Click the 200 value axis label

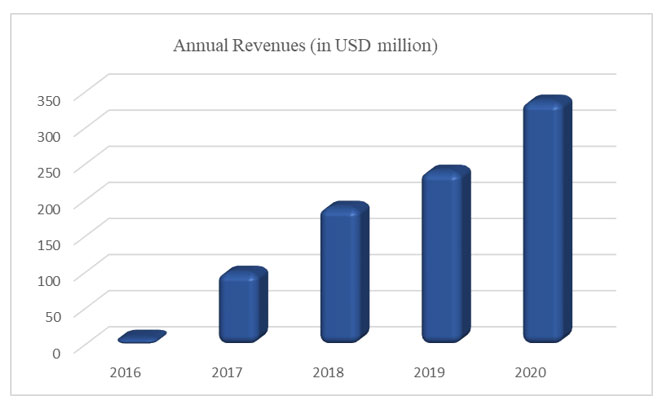pos(49,209)
